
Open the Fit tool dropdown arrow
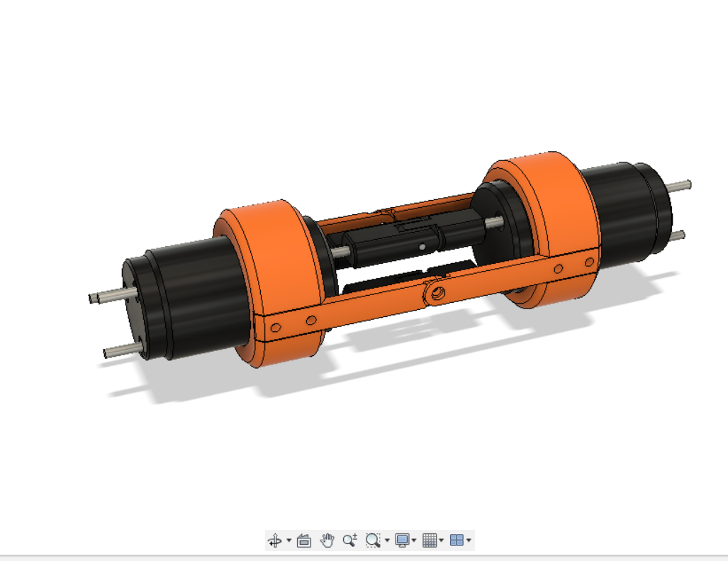(386, 540)
